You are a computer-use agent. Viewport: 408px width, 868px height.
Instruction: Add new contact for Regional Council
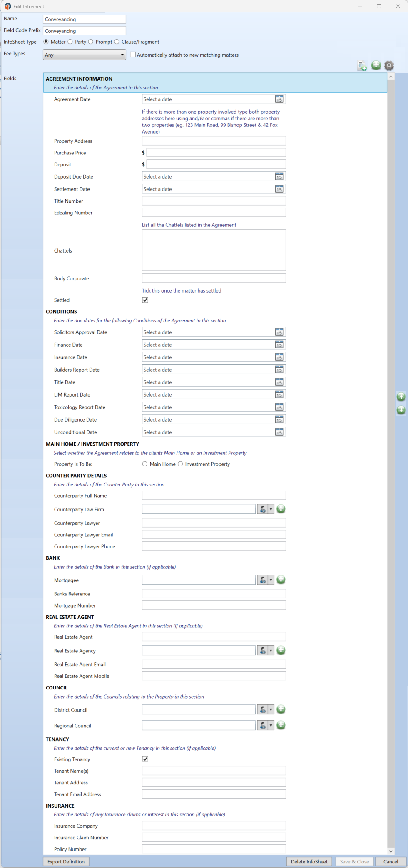[x=281, y=725]
